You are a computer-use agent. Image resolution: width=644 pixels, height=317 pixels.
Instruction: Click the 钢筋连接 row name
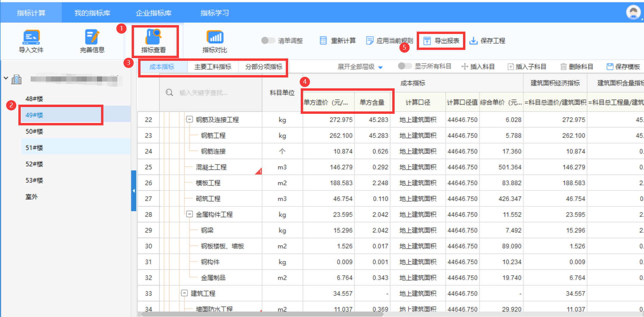[213, 151]
